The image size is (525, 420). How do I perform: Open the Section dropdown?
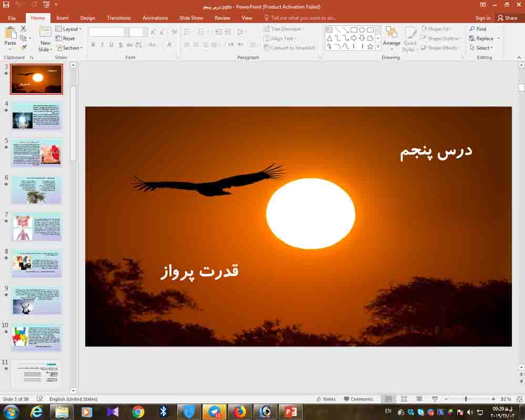click(69, 48)
